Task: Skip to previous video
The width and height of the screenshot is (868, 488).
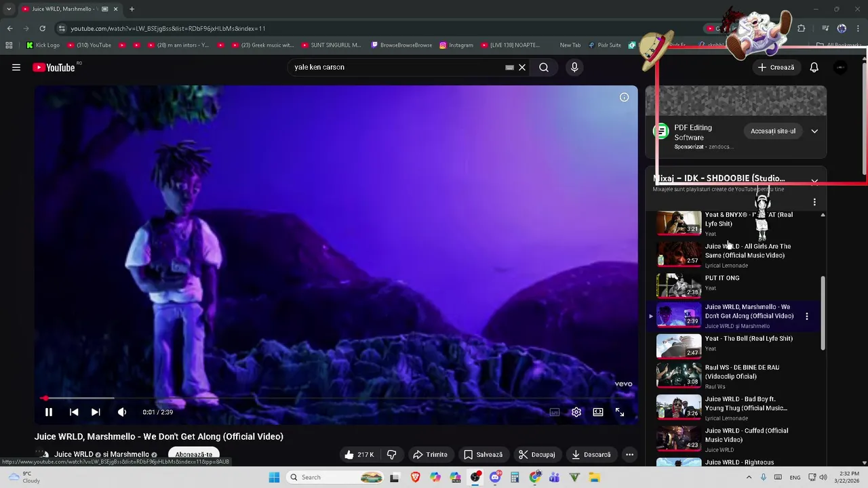Action: (74, 412)
